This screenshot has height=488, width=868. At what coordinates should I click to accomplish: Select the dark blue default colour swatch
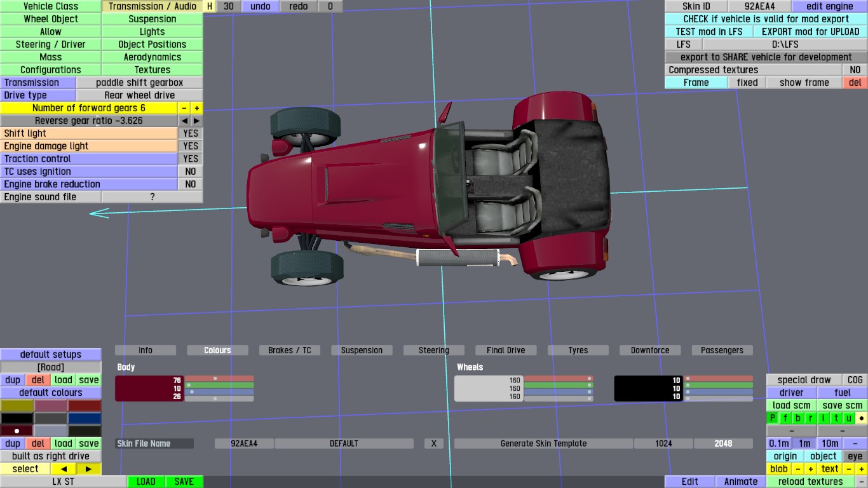click(x=85, y=418)
